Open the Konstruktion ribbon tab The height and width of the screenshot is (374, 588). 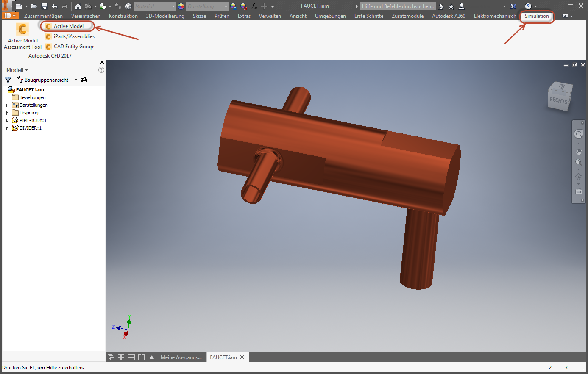point(123,16)
